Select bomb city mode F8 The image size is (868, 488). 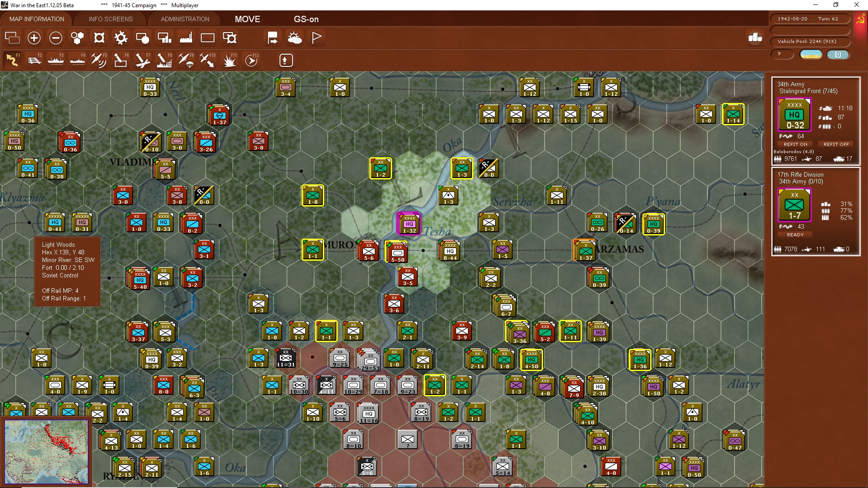(x=164, y=60)
